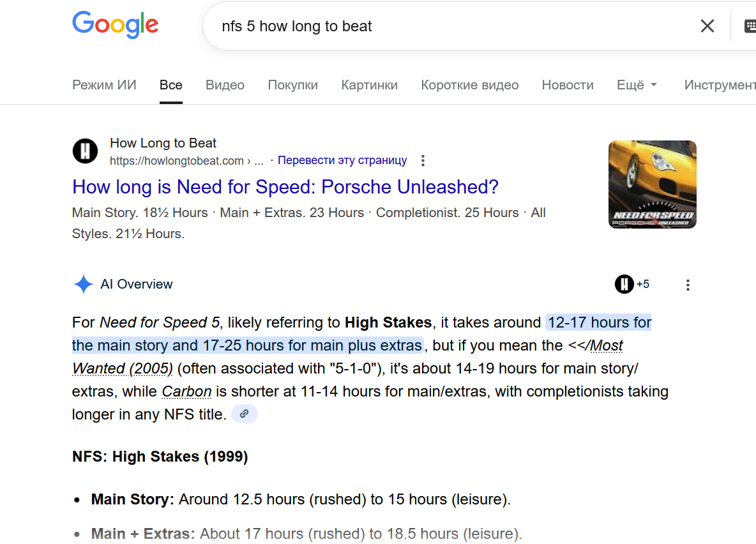Open the AI Overview source icon +5
This screenshot has width=756, height=544.
point(631,284)
